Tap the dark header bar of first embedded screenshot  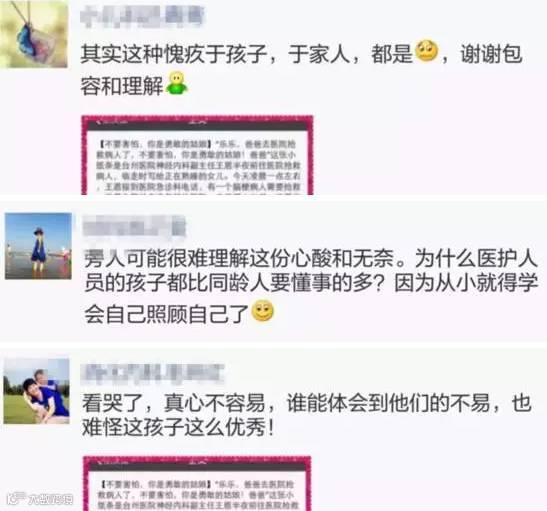[x=197, y=123]
